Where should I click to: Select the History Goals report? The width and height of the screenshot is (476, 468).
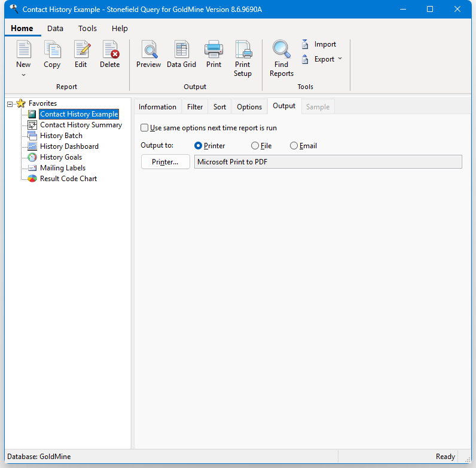pyautogui.click(x=61, y=157)
